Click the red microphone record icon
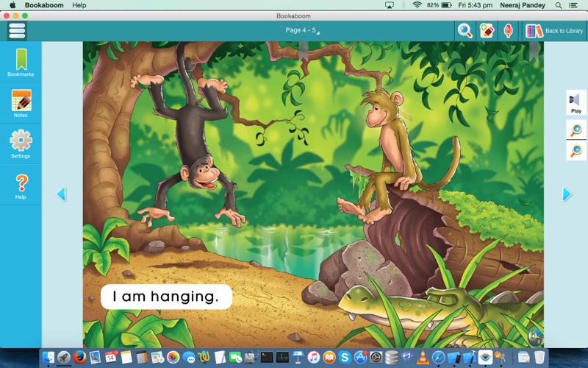588x368 pixels. [x=508, y=31]
